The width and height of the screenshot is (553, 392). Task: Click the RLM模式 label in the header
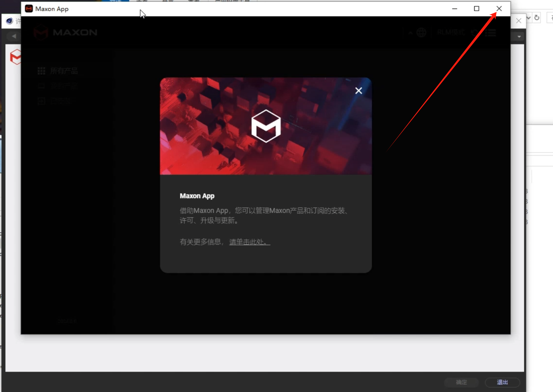tap(451, 32)
